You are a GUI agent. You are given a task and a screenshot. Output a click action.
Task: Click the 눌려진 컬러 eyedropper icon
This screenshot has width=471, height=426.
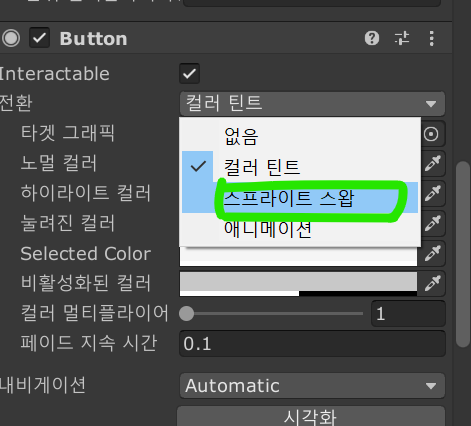point(433,223)
